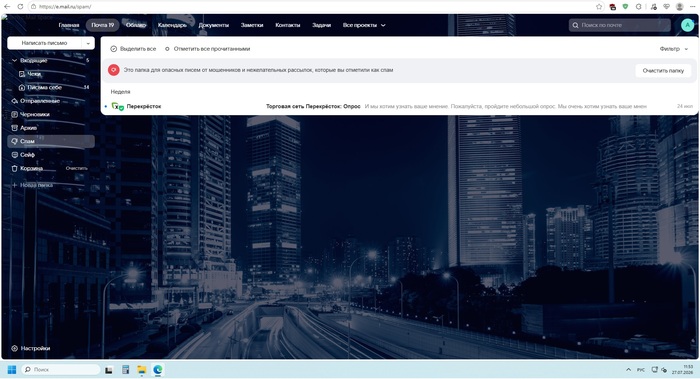The height and width of the screenshot is (379, 700).
Task: Click the magnifier icon in mail search
Action: pyautogui.click(x=575, y=25)
